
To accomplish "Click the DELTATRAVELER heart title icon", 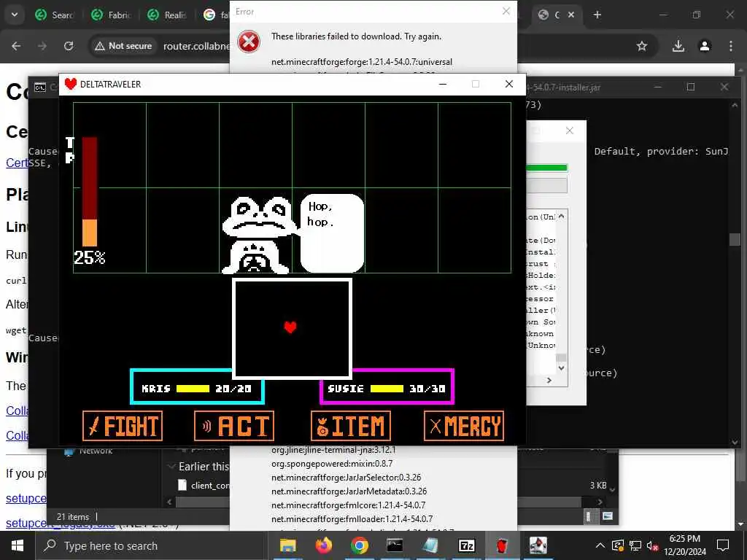I will (71, 85).
